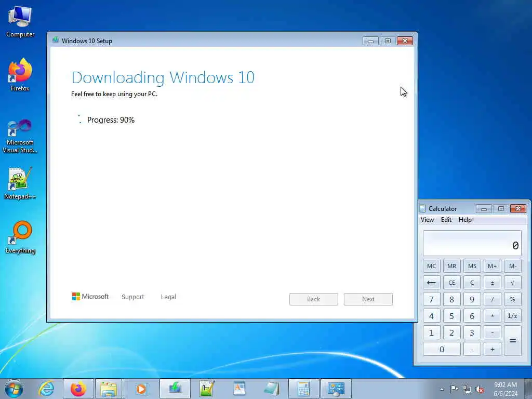Open the Notepad++ desktop shortcut
The image size is (532, 399).
pyautogui.click(x=20, y=183)
